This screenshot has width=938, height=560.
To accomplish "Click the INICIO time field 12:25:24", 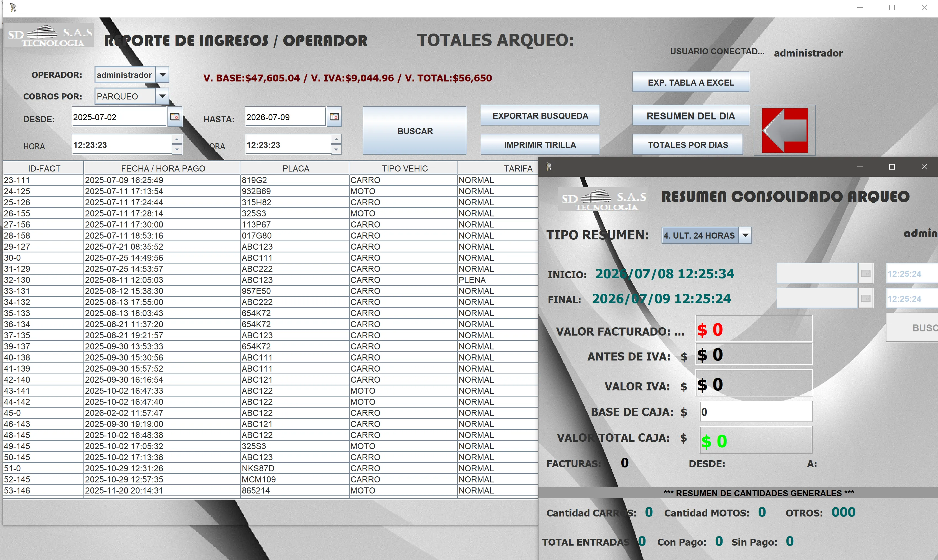I will (x=912, y=273).
